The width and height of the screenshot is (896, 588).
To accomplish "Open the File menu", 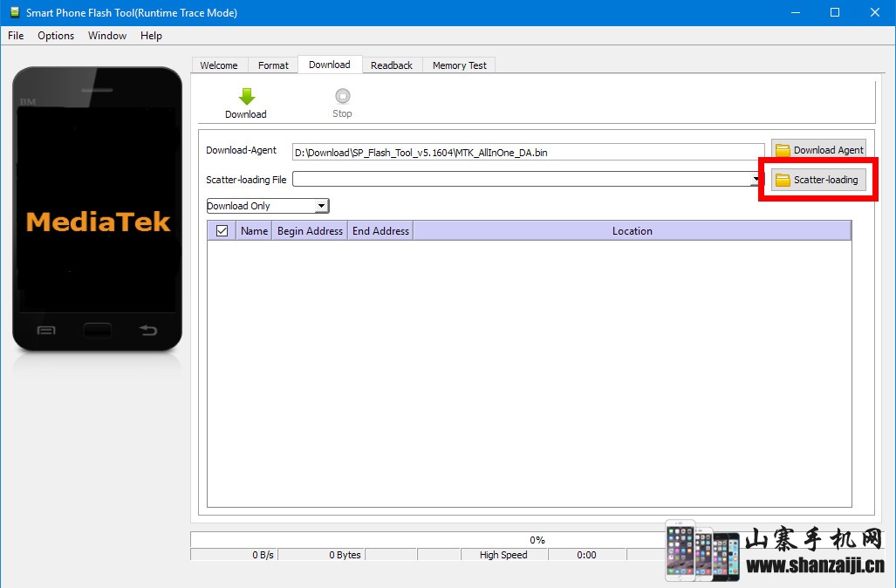I will 16,36.
